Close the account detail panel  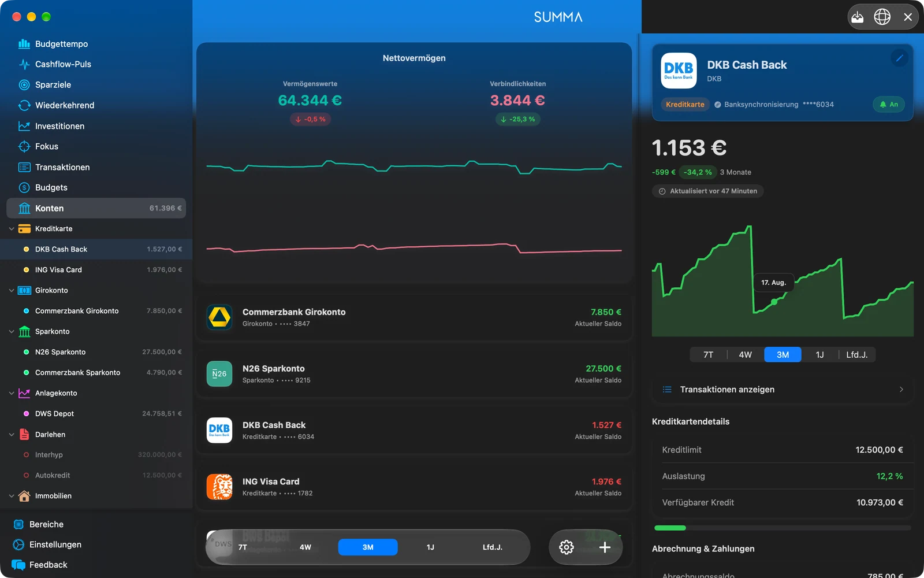(x=908, y=17)
